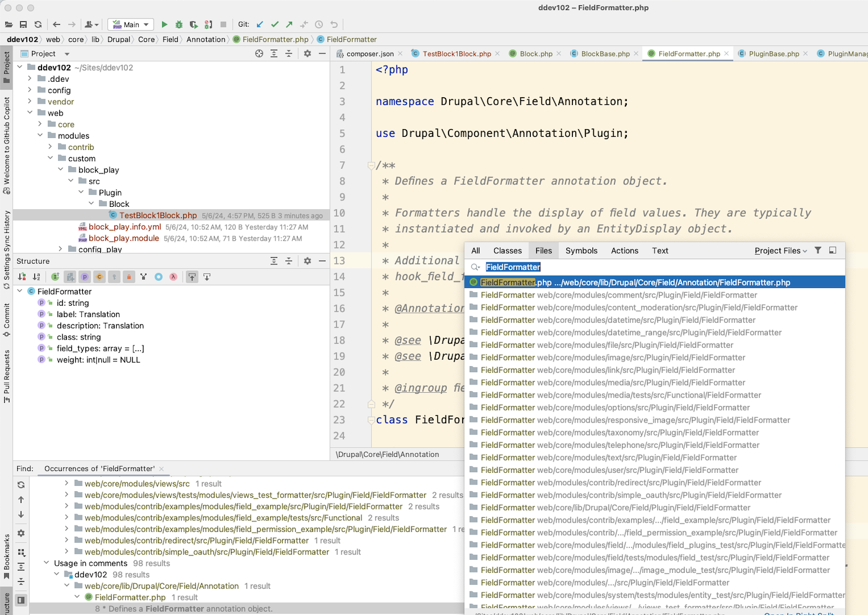Click the Save All floppy disk icon
The width and height of the screenshot is (868, 615).
23,24
